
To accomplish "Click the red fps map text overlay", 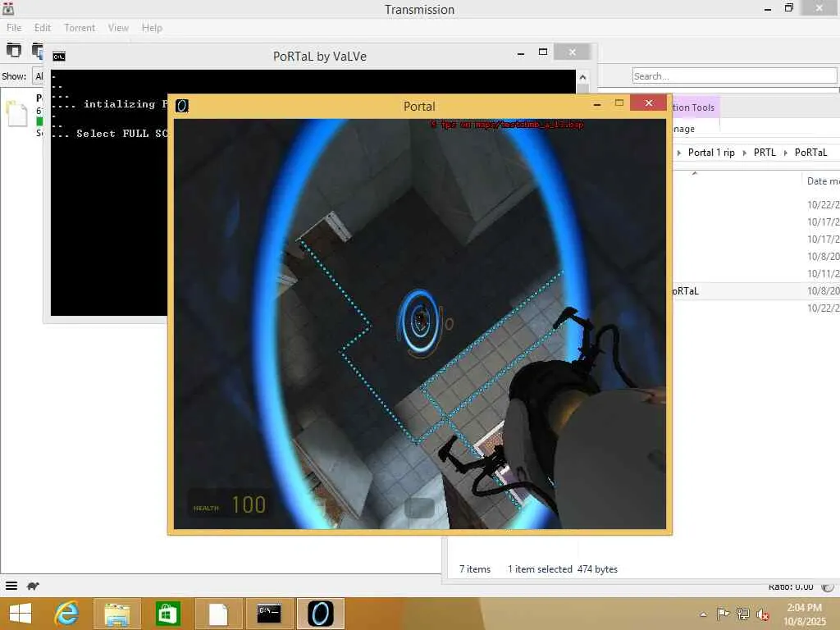I will 507,125.
